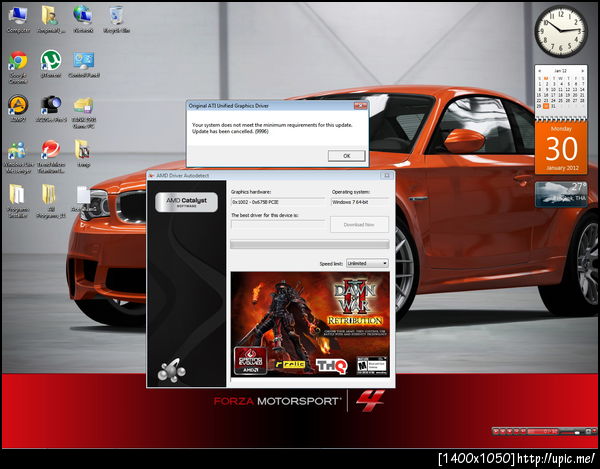Image resolution: width=600 pixels, height=469 pixels.
Task: Click the Operating system field
Action: tap(359, 202)
